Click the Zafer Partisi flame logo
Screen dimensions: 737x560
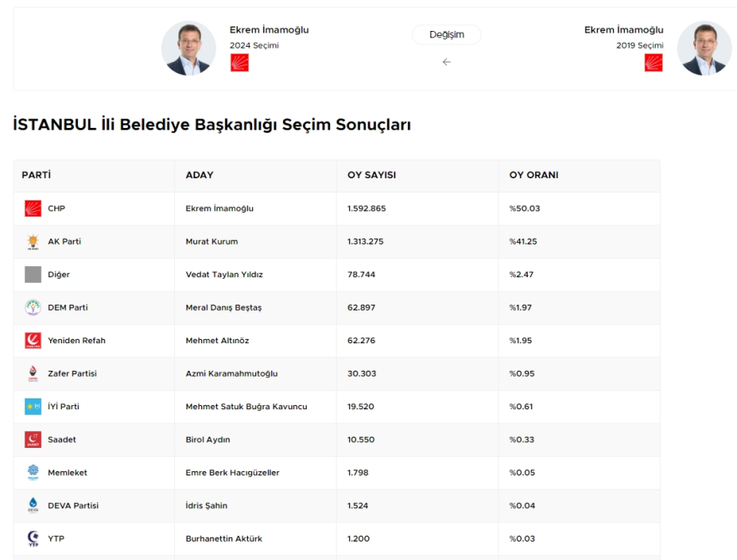coord(33,373)
